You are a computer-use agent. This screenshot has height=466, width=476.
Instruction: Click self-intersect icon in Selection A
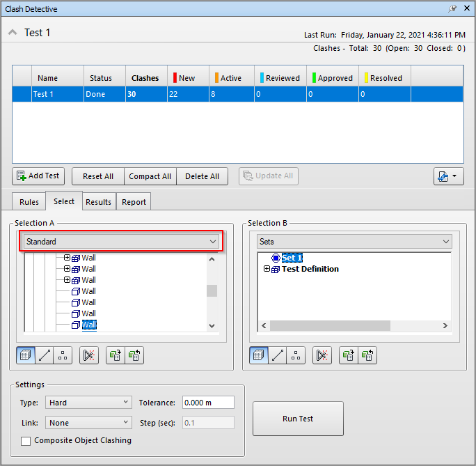(x=89, y=355)
